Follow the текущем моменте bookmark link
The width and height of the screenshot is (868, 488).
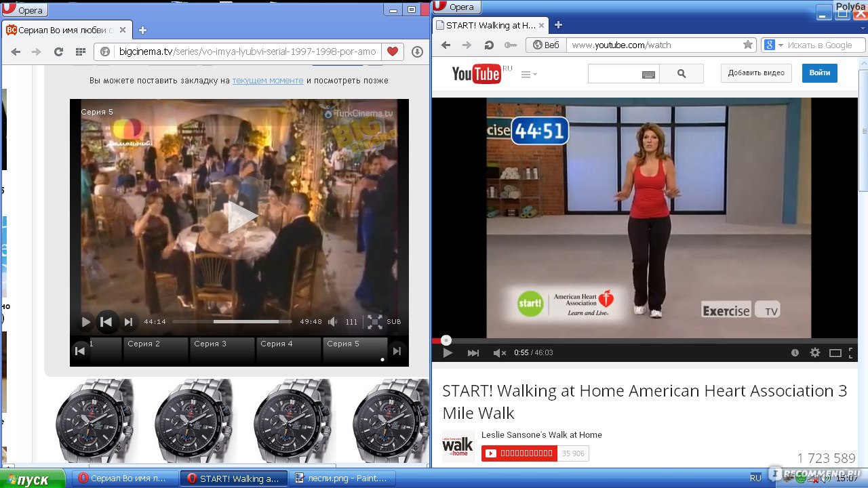[268, 80]
